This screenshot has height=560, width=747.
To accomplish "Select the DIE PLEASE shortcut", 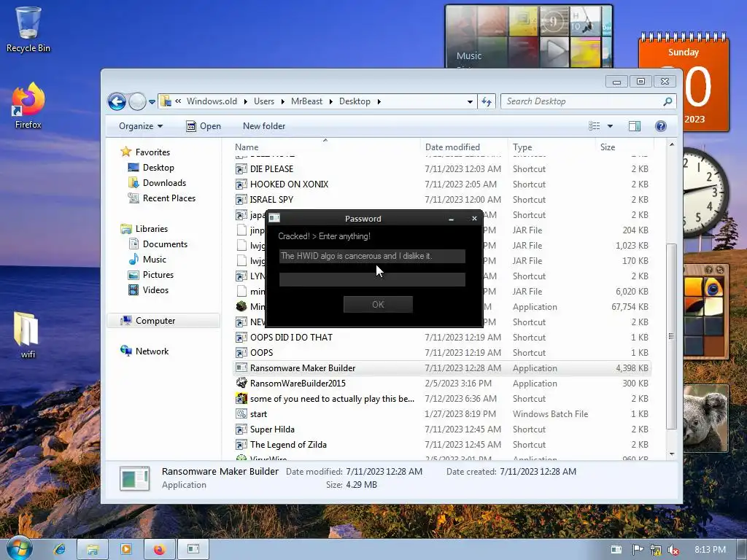I will click(x=271, y=169).
